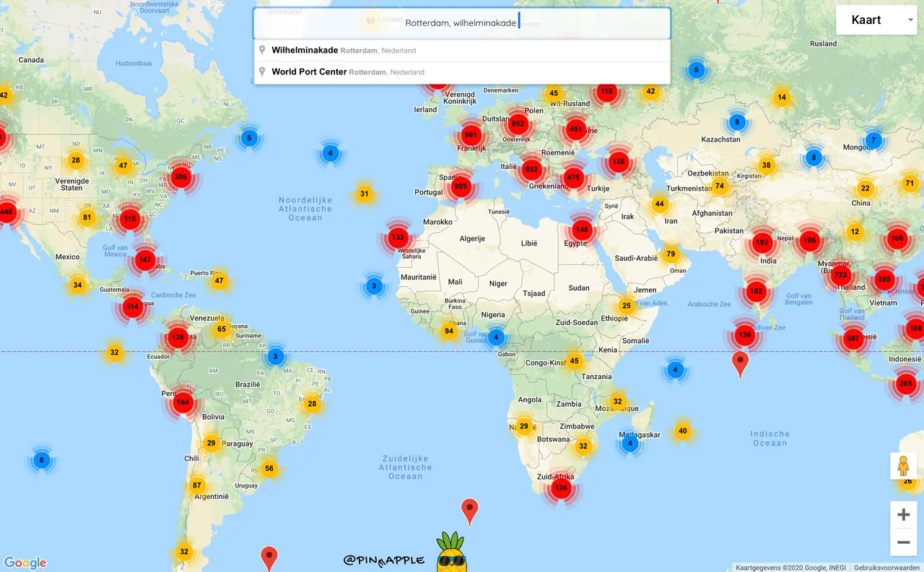924x572 pixels.
Task: Click the red cluster marker 475
Action: pos(573,178)
